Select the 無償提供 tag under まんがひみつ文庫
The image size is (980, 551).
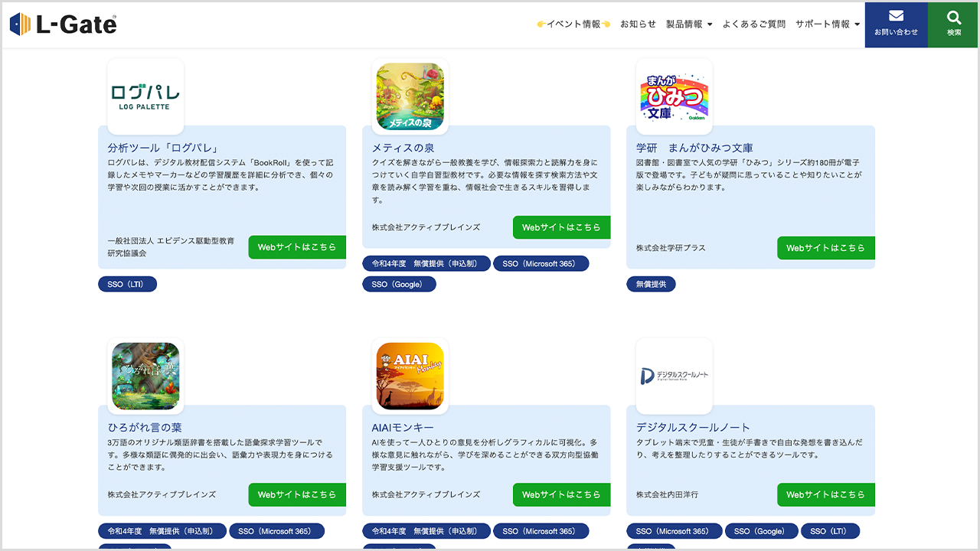(x=651, y=284)
